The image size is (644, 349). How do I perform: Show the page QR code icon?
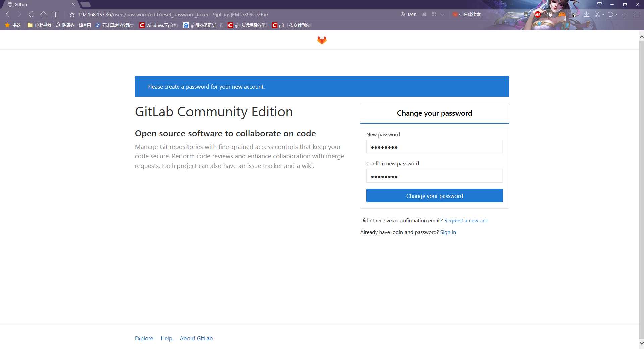click(x=434, y=14)
